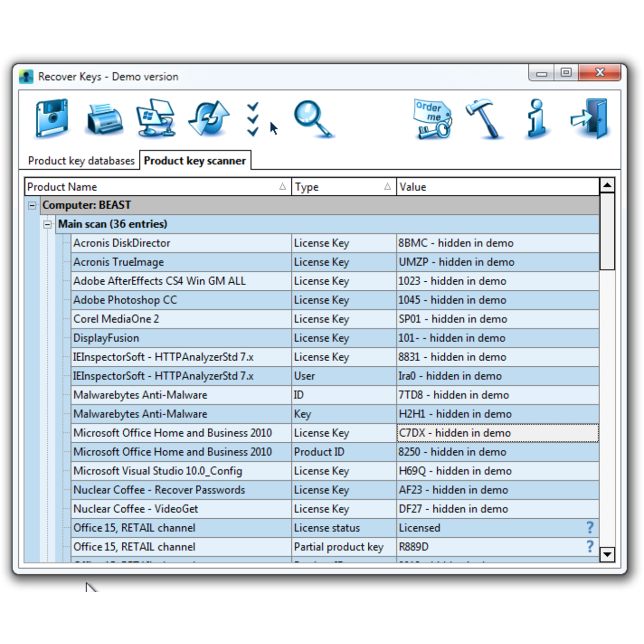The height and width of the screenshot is (644, 644).
Task: Click value '8831 - hidden in demo'
Action: (x=452, y=357)
